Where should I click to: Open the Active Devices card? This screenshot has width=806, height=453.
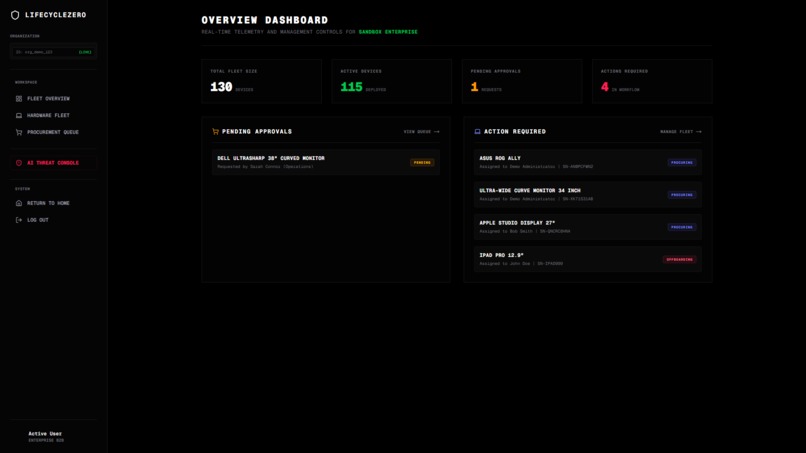pyautogui.click(x=392, y=81)
